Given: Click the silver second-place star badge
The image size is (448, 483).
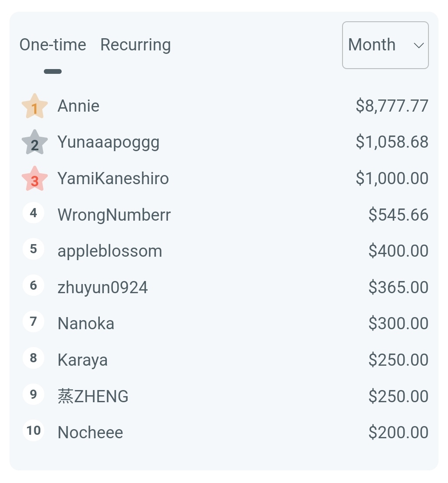Looking at the screenshot, I should [34, 143].
